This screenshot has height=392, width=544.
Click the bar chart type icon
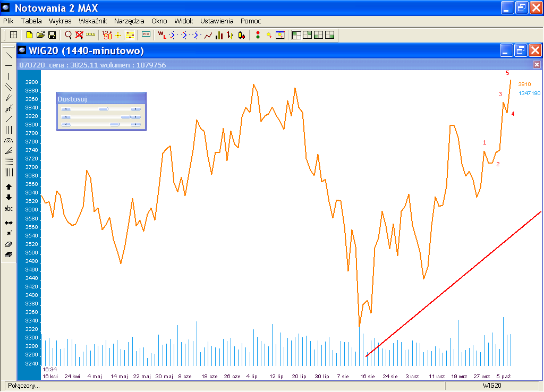pos(219,35)
